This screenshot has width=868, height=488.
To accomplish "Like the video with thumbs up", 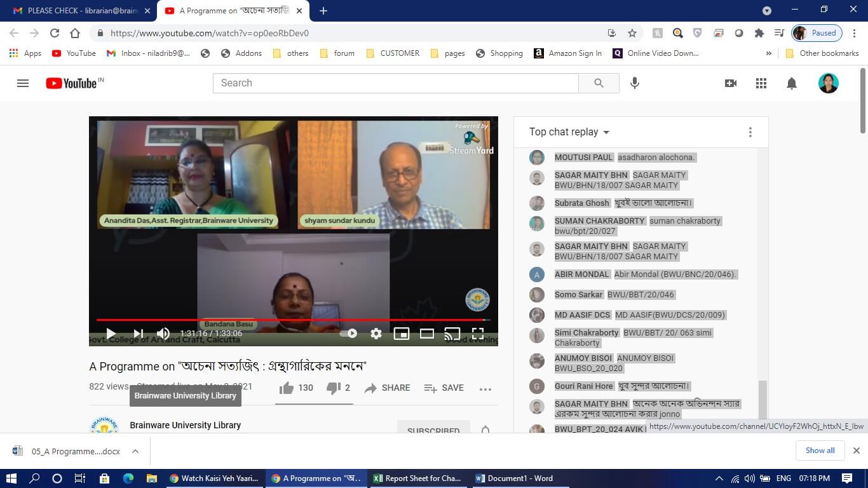I will pyautogui.click(x=287, y=388).
